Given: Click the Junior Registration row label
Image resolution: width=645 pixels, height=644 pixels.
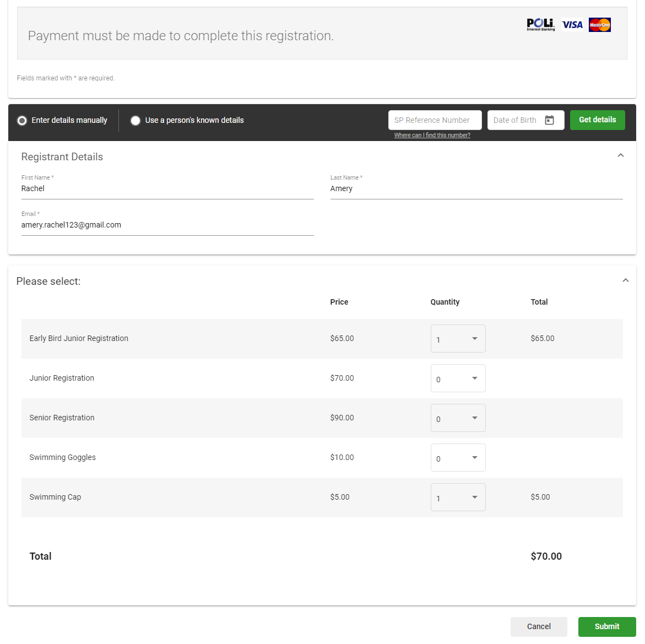Looking at the screenshot, I should pos(62,378).
